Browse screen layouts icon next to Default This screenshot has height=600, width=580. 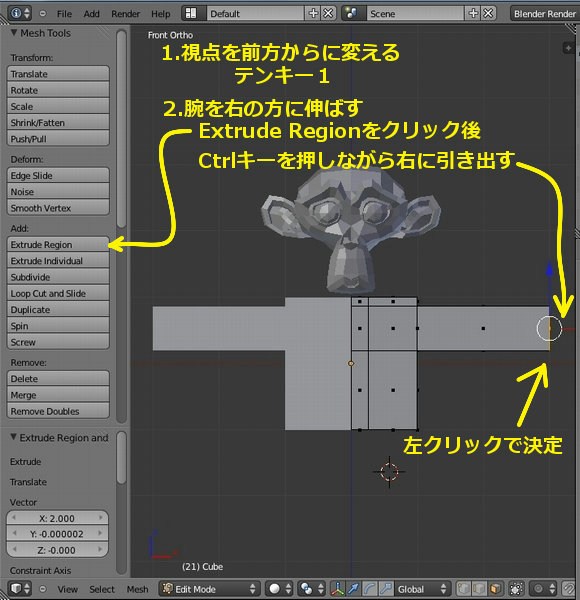[194, 13]
